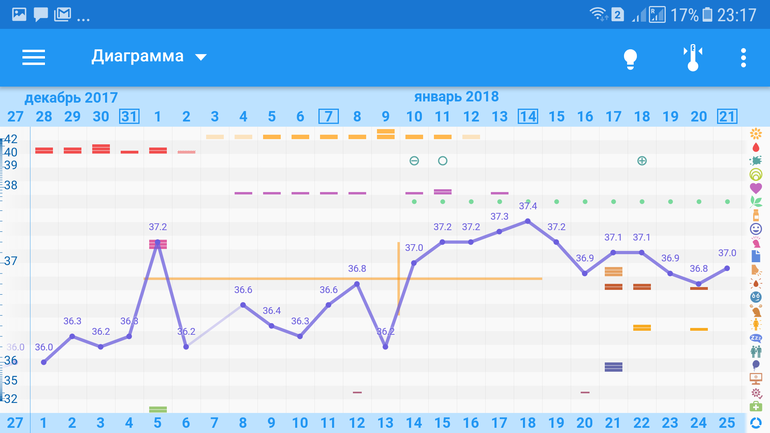770x433 pixels.
Task: Toggle the empty circle marker on day 15
Action: coord(442,160)
